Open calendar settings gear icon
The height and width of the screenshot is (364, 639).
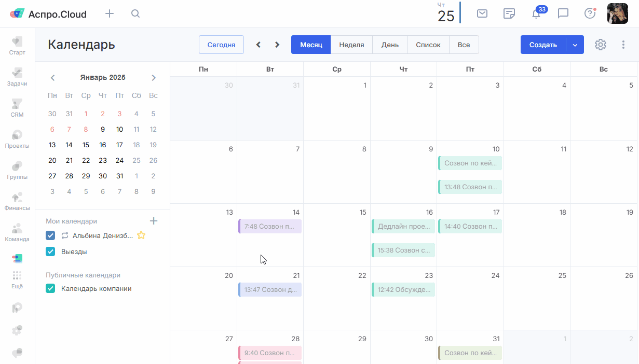(601, 45)
